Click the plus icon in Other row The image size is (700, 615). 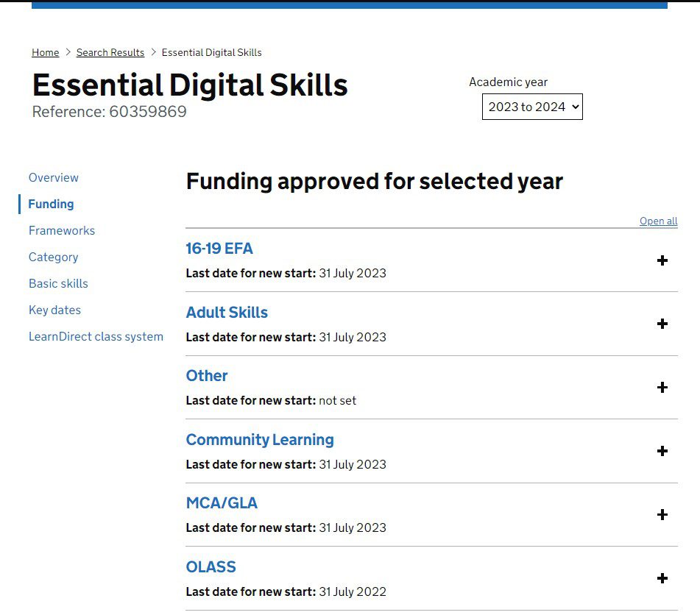pos(662,388)
